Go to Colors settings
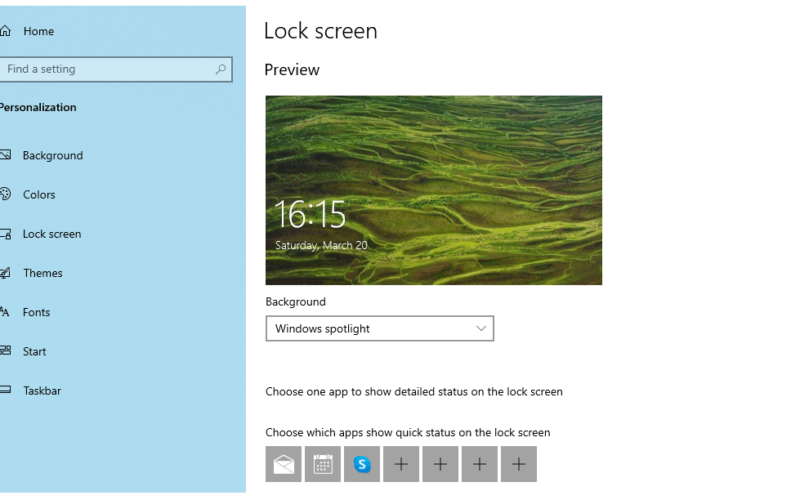Viewport: 800px width, 500px height. click(x=39, y=194)
